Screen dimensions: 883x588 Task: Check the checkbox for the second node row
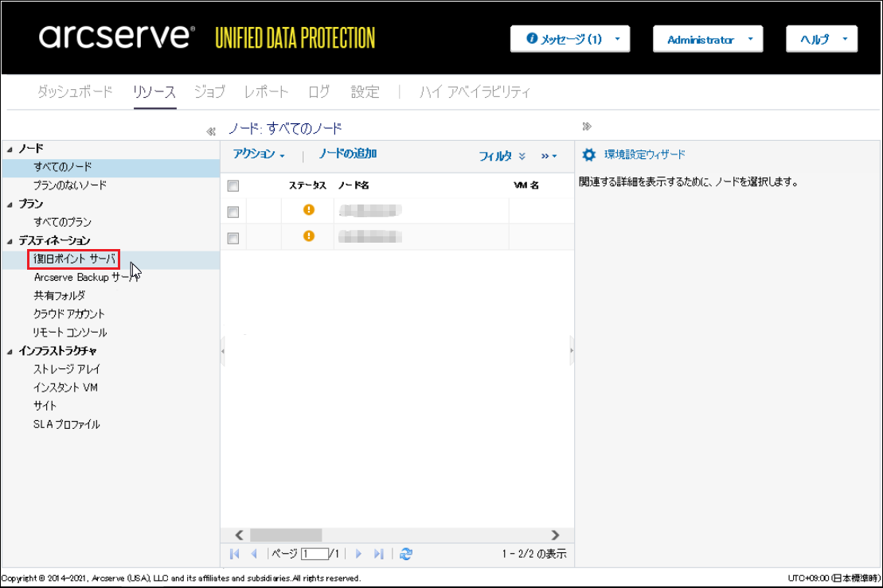[x=233, y=237]
